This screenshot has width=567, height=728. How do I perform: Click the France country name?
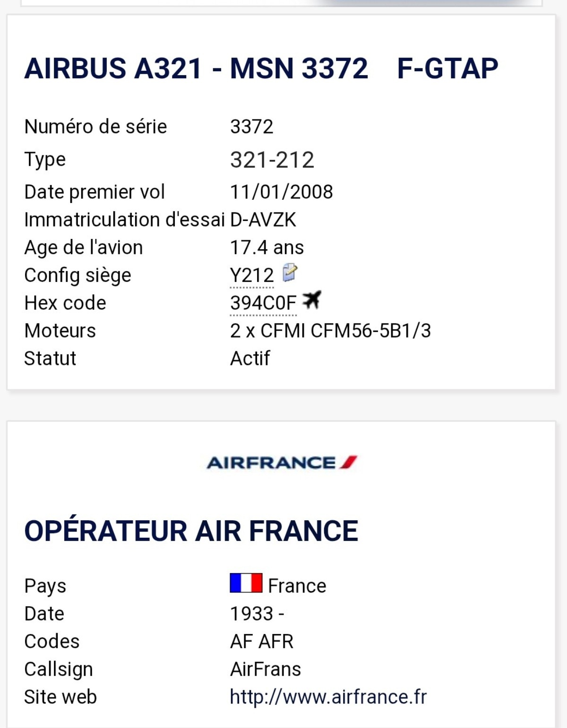297,586
